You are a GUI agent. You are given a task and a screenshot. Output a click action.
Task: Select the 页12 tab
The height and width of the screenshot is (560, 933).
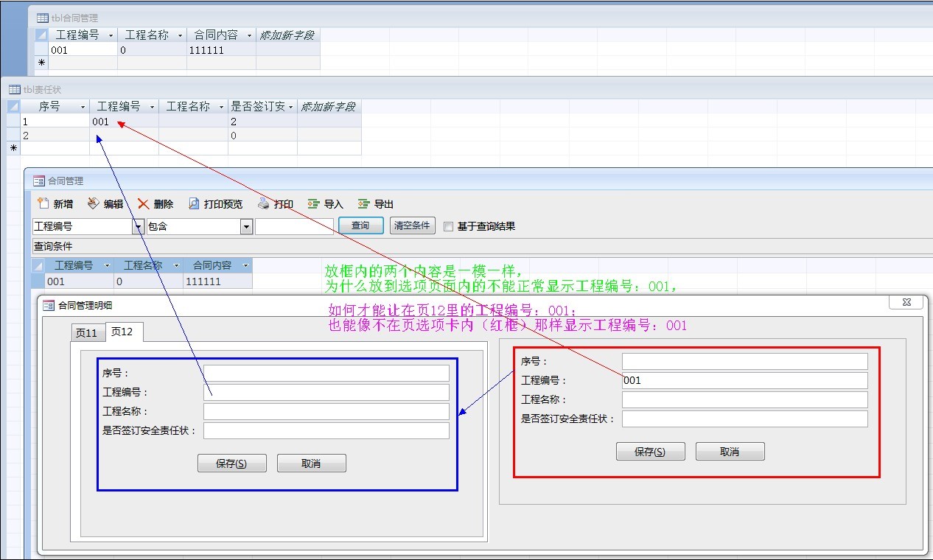point(122,332)
